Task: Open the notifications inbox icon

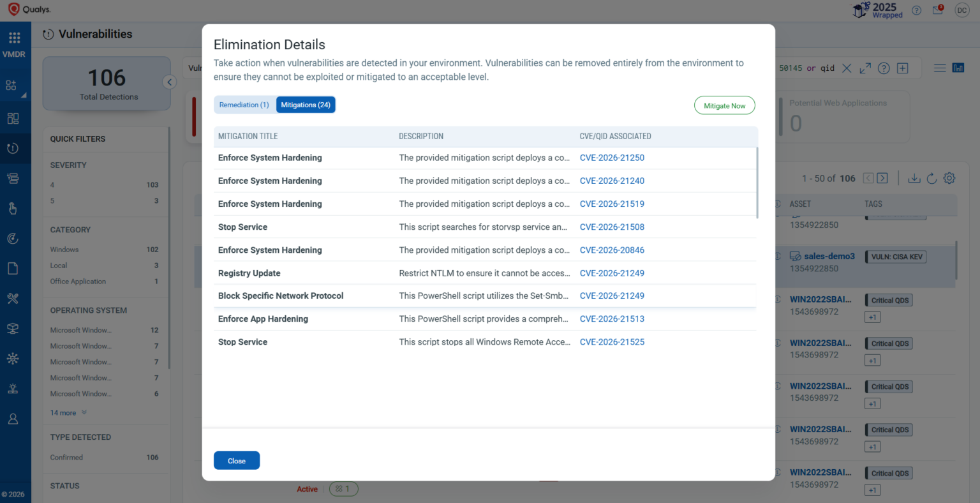Action: pos(938,10)
